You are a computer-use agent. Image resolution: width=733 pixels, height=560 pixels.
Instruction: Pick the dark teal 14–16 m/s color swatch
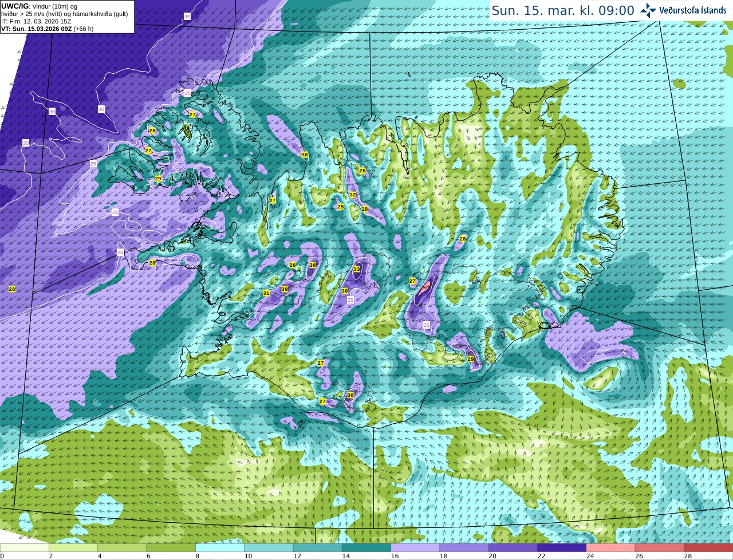coord(366,547)
